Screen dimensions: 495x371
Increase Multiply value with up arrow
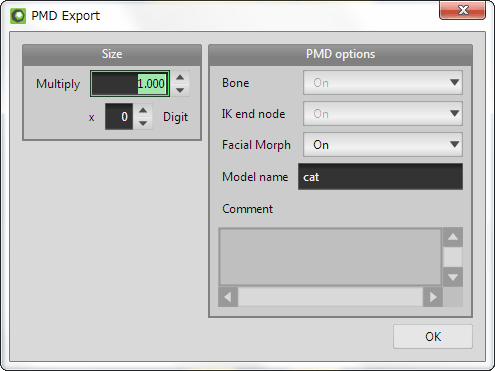(180, 77)
